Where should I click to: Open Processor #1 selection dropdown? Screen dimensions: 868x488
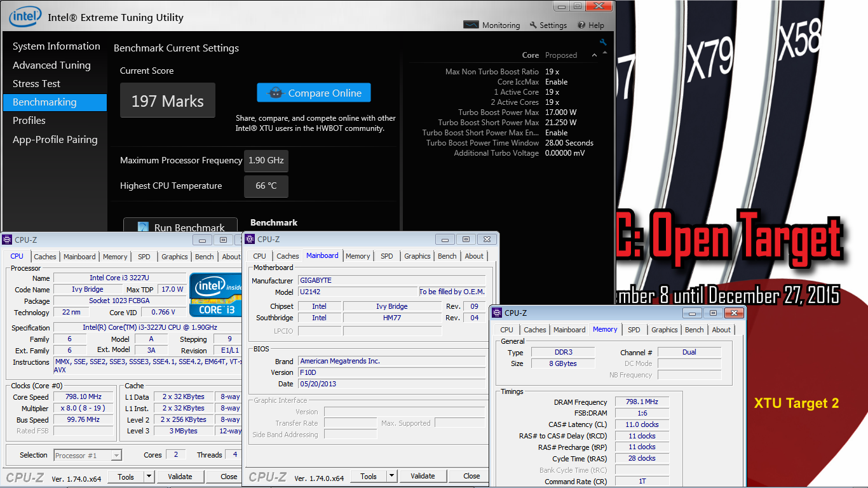tap(116, 455)
